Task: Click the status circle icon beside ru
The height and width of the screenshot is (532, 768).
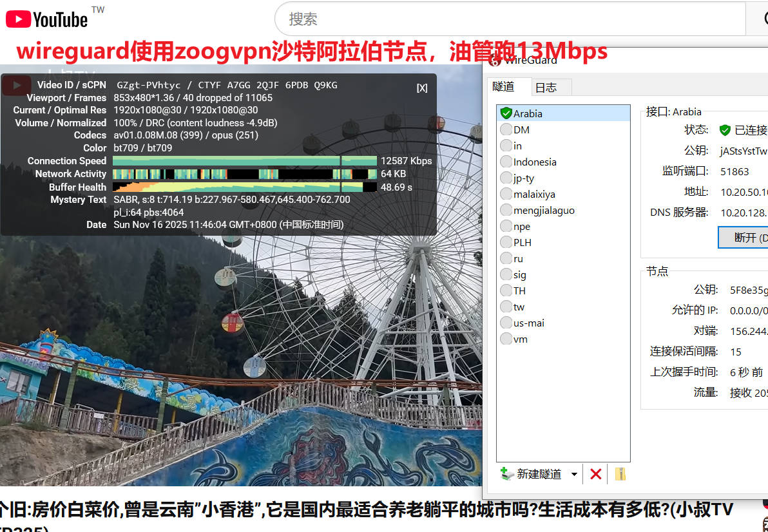Action: pos(506,258)
